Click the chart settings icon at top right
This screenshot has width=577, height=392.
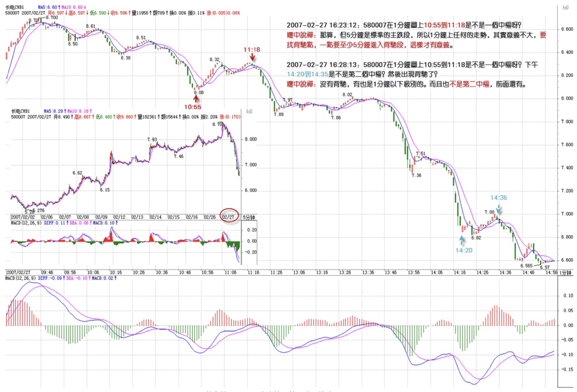565,7
